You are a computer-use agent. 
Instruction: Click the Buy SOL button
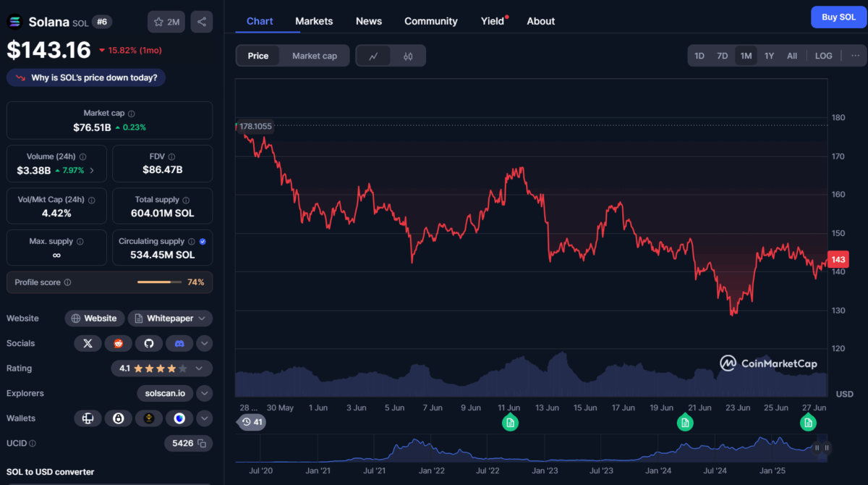pyautogui.click(x=838, y=17)
